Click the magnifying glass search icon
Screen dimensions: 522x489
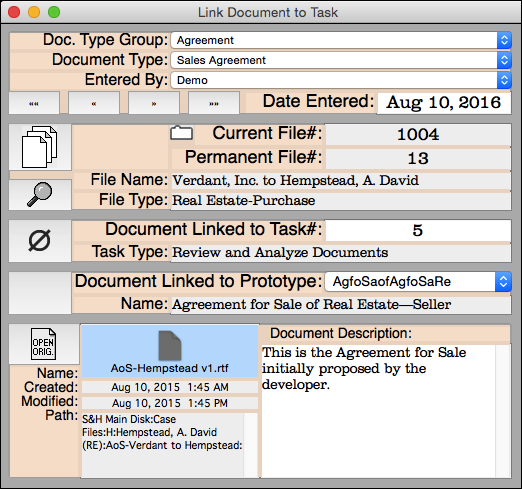pyautogui.click(x=40, y=195)
